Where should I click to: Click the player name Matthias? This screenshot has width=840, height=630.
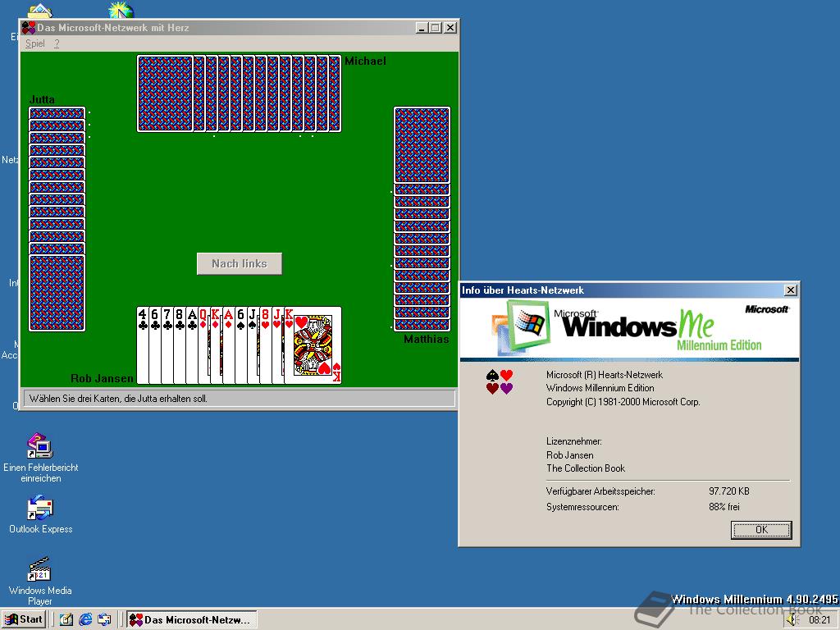427,339
